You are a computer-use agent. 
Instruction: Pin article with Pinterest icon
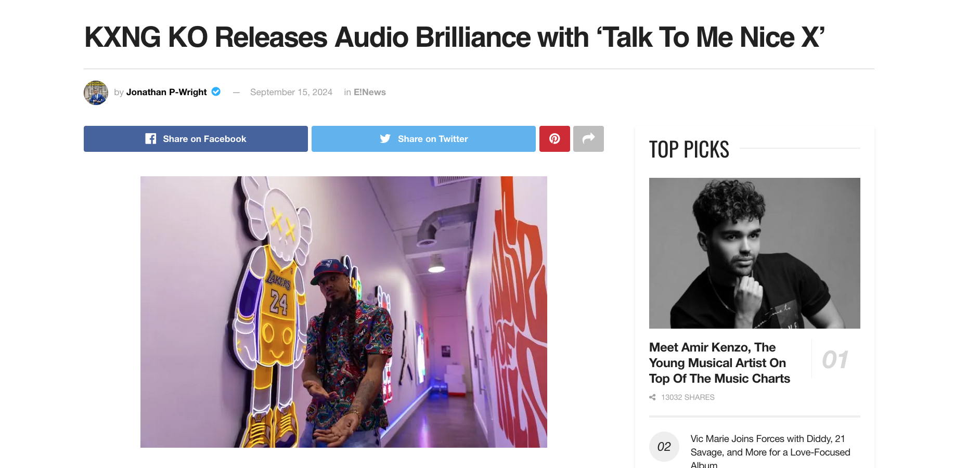[555, 139]
